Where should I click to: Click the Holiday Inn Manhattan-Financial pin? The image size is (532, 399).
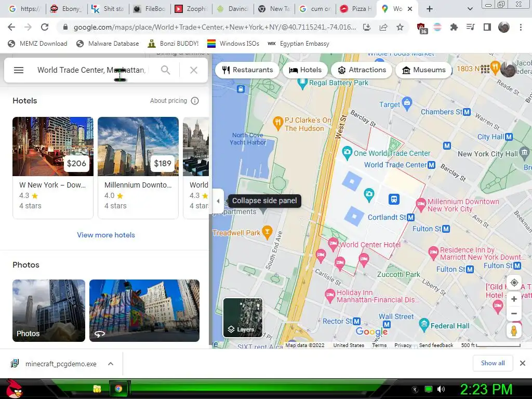click(x=330, y=295)
